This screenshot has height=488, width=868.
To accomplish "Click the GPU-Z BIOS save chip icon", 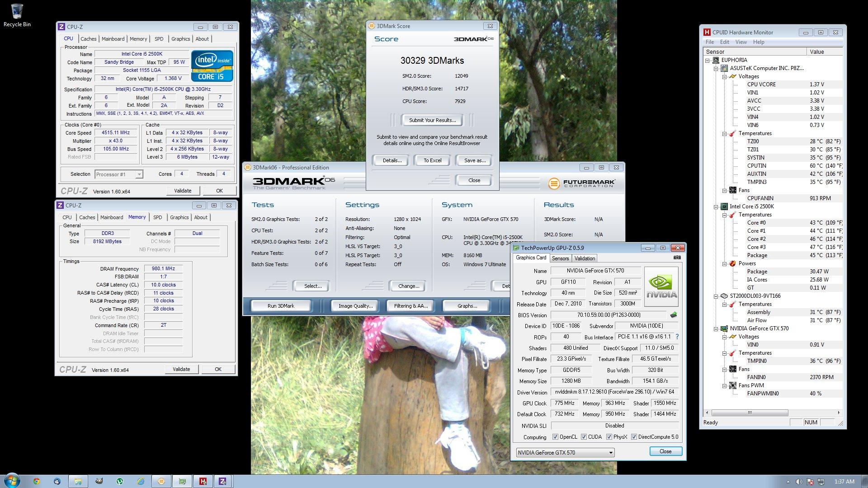I will click(x=674, y=315).
